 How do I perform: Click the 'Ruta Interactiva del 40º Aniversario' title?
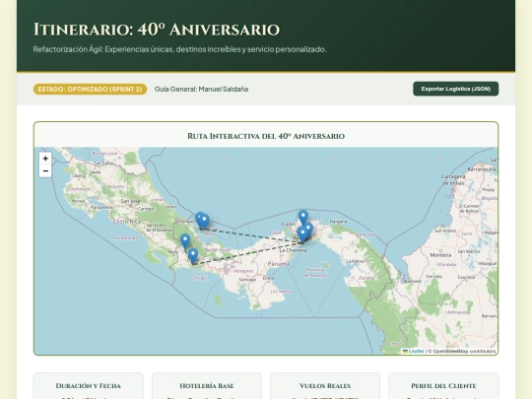point(266,136)
